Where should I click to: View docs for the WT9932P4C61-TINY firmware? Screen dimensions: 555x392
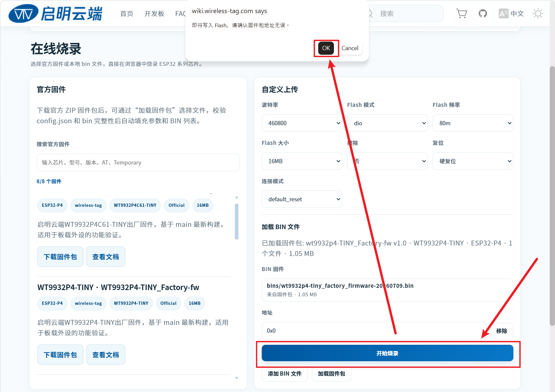(106, 257)
